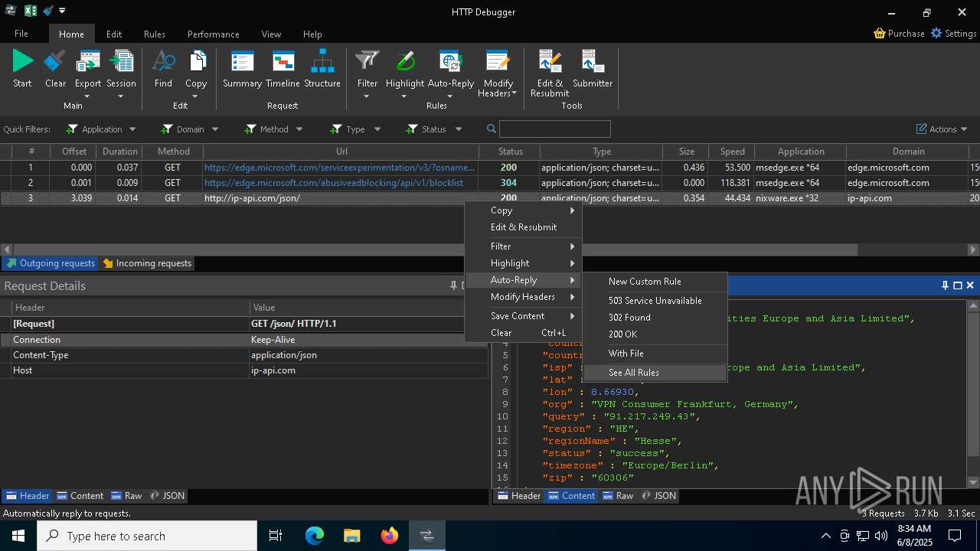Start capturing with the Start button
This screenshot has width=980, height=551.
(22, 70)
